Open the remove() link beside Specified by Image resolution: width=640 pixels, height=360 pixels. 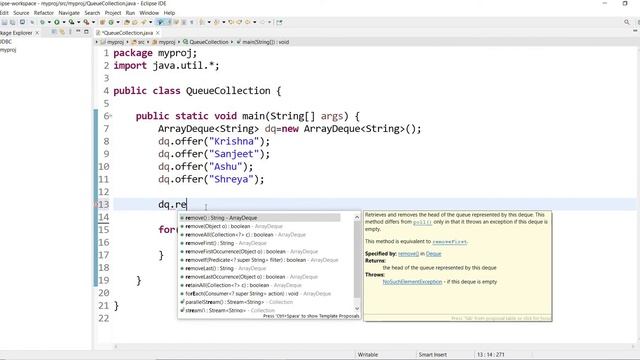(408, 254)
